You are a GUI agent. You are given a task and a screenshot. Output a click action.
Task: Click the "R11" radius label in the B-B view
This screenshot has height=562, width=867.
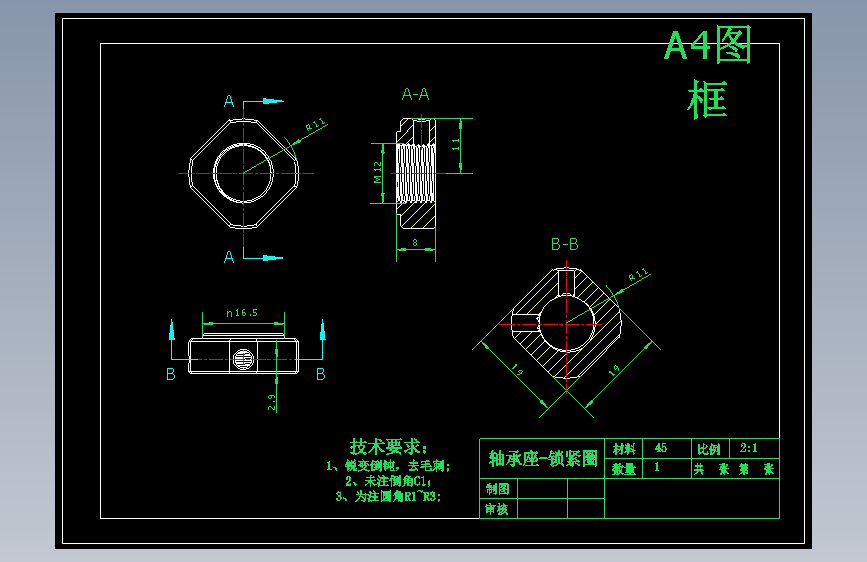point(639,275)
